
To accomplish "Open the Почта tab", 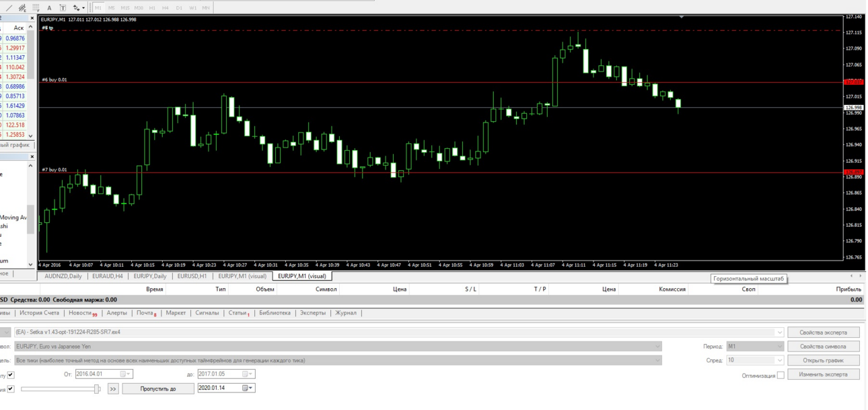I will (146, 313).
